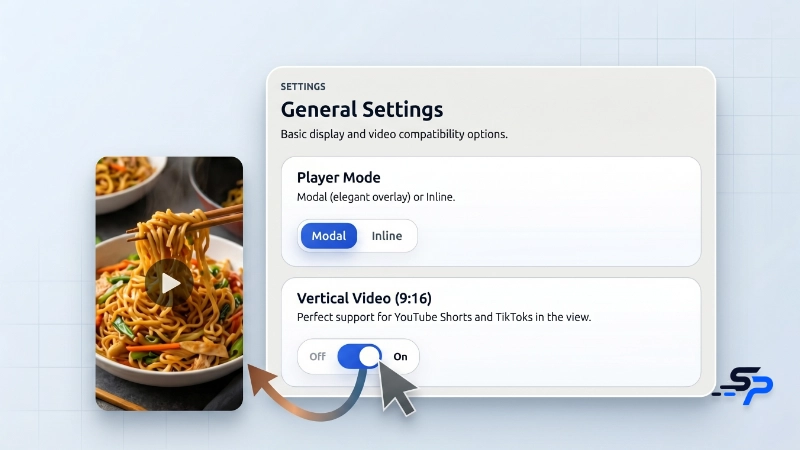
Task: Click the On label of Vertical Video
Action: [x=401, y=357]
